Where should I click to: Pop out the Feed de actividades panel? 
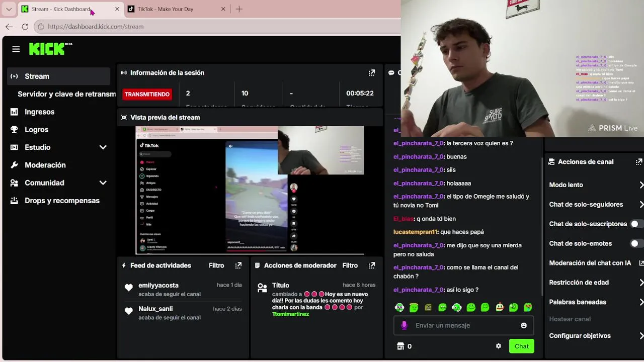click(x=238, y=265)
